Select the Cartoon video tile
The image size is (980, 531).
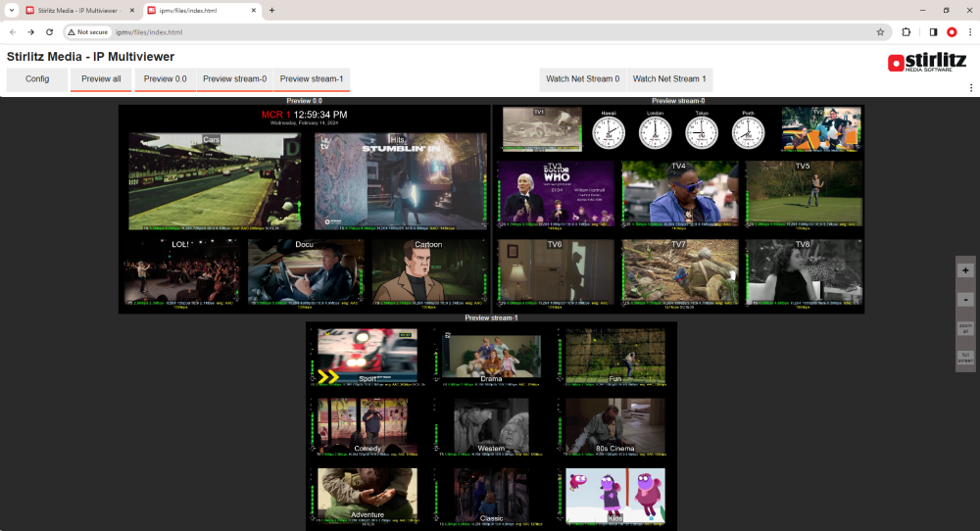coord(429,272)
